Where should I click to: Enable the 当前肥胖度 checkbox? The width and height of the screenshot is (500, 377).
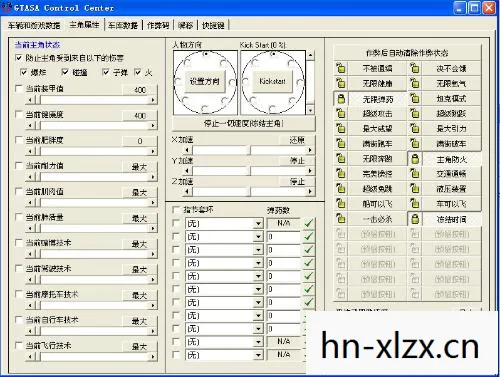pyautogui.click(x=19, y=140)
